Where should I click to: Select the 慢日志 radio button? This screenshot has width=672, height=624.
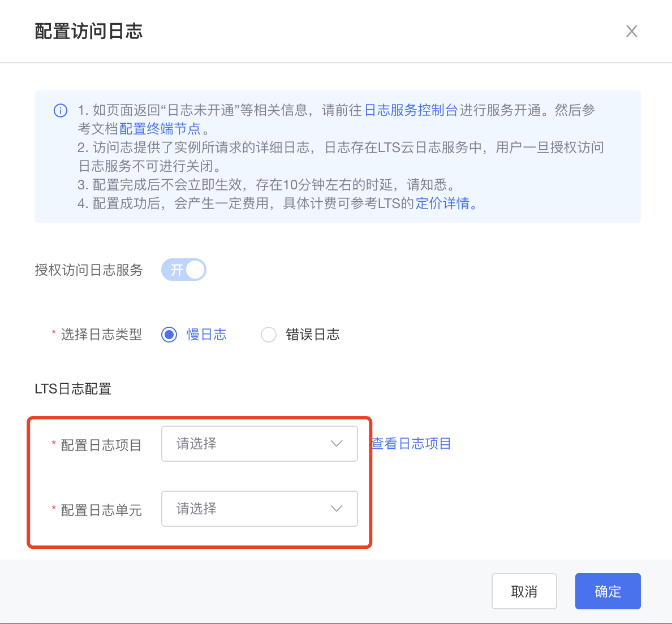coord(169,335)
